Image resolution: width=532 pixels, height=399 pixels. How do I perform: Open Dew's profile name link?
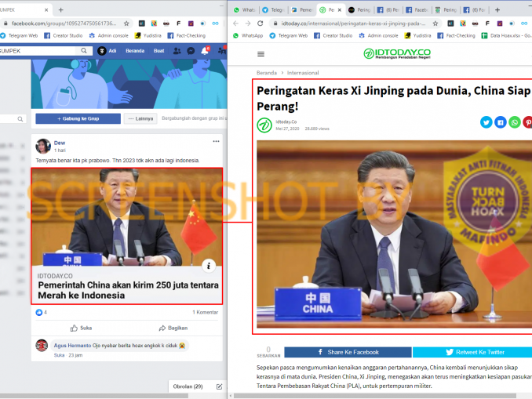pos(60,143)
